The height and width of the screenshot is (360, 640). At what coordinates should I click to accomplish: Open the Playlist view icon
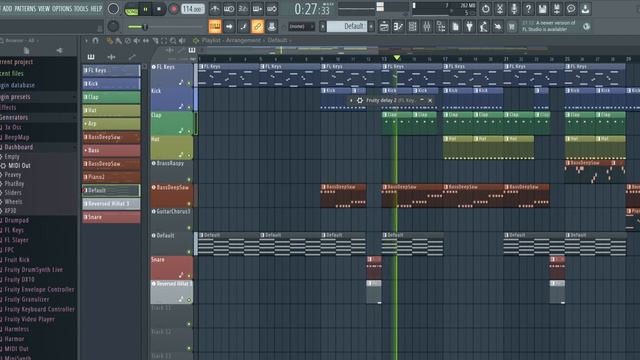tap(384, 27)
